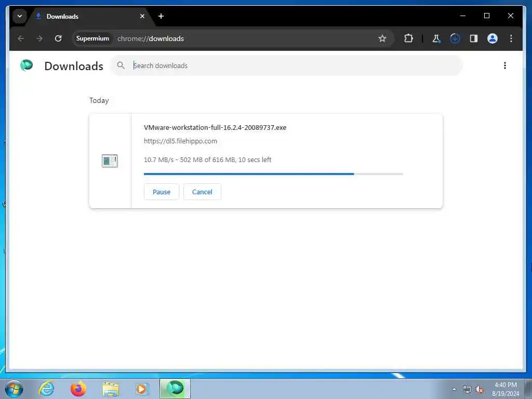
Task: Go forward using the forward arrow
Action: click(39, 38)
